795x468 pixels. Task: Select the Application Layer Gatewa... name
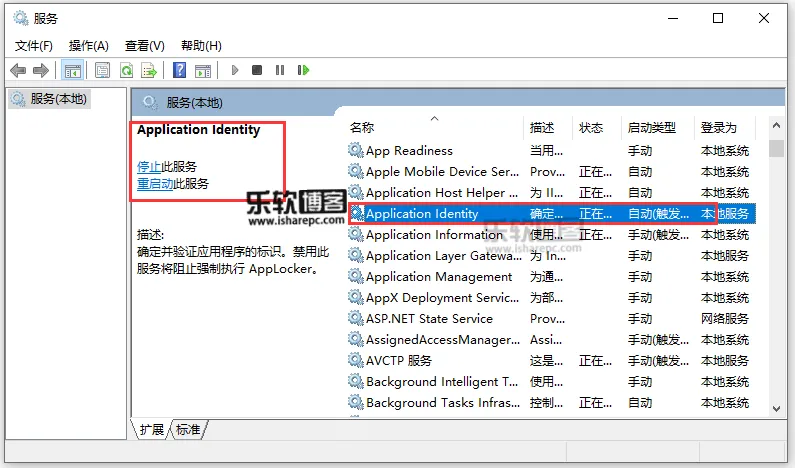pyautogui.click(x=444, y=256)
